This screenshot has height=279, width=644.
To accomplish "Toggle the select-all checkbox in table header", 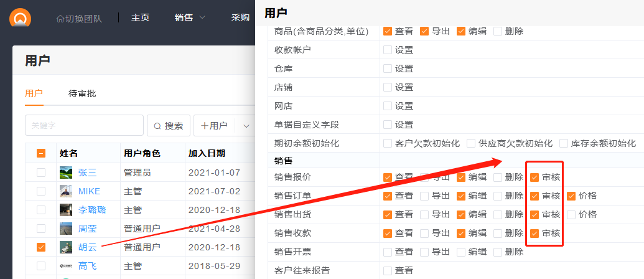I will [x=41, y=153].
